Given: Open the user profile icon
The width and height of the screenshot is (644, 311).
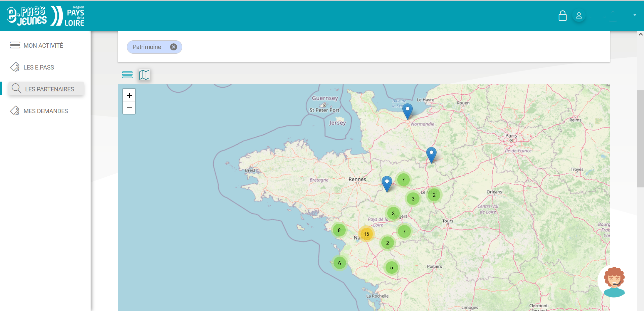Looking at the screenshot, I should pos(579,16).
